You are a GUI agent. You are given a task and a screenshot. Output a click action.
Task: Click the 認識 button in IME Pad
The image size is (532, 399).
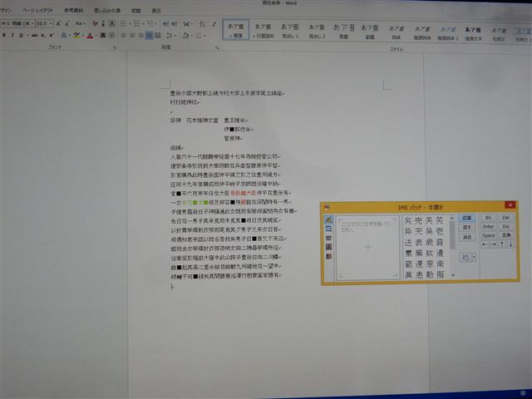[x=467, y=218]
